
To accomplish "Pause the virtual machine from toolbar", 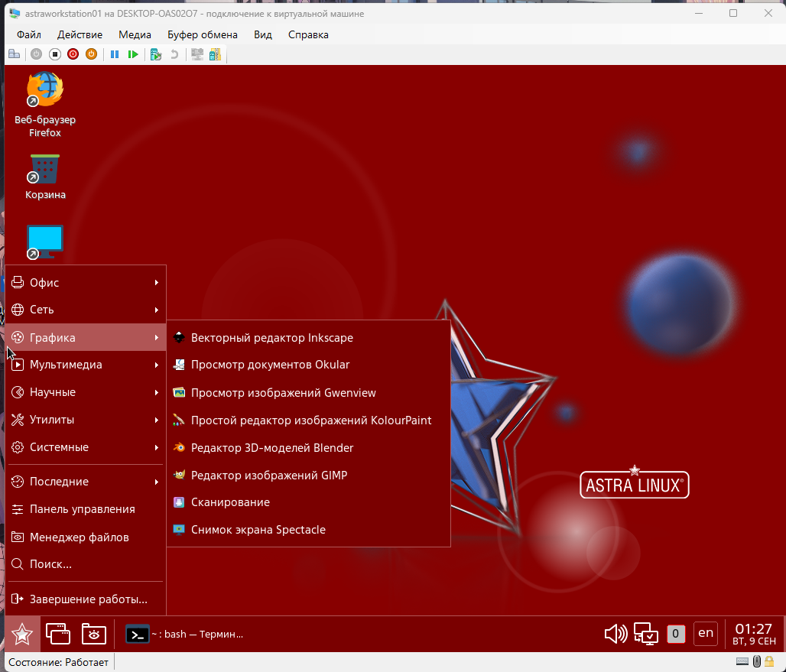I will 115,54.
